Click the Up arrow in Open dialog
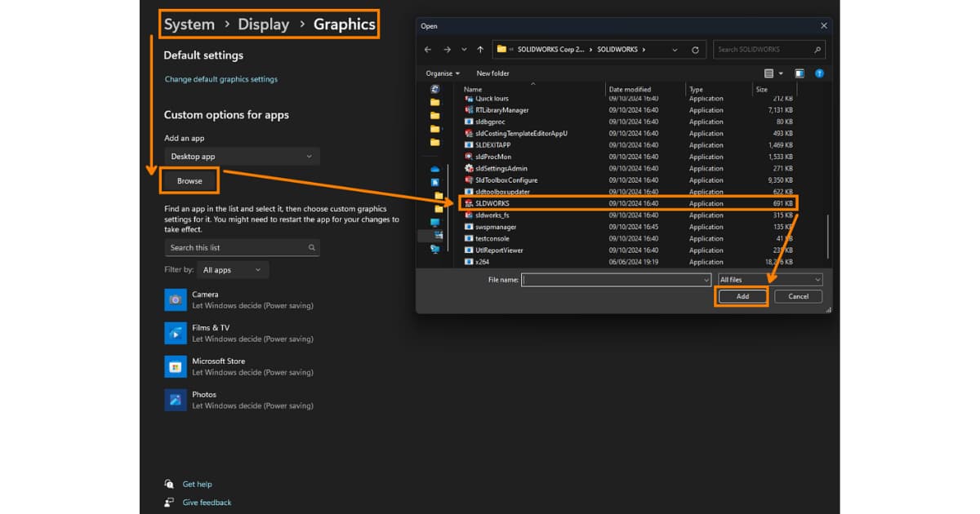Screen dimensions: 980x514 tap(480, 50)
